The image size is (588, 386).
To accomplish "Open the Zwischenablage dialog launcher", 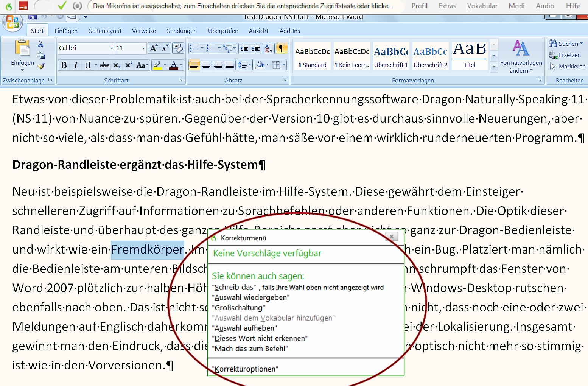I will point(50,80).
